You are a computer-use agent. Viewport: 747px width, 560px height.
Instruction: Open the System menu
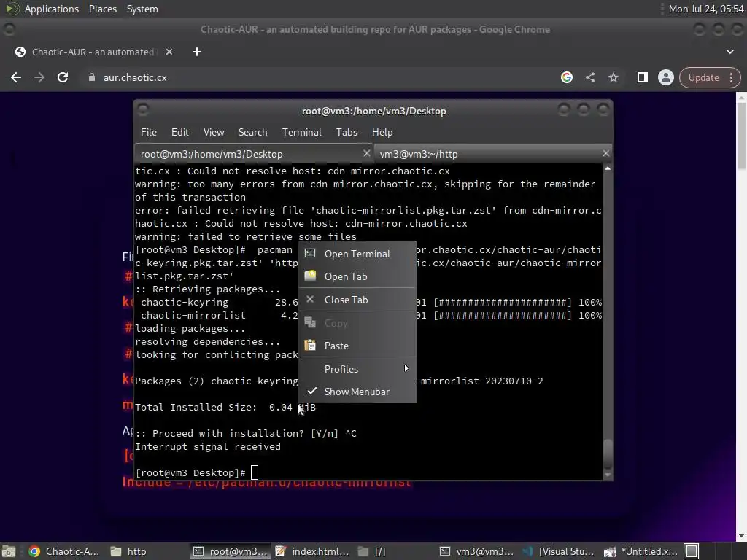point(142,9)
